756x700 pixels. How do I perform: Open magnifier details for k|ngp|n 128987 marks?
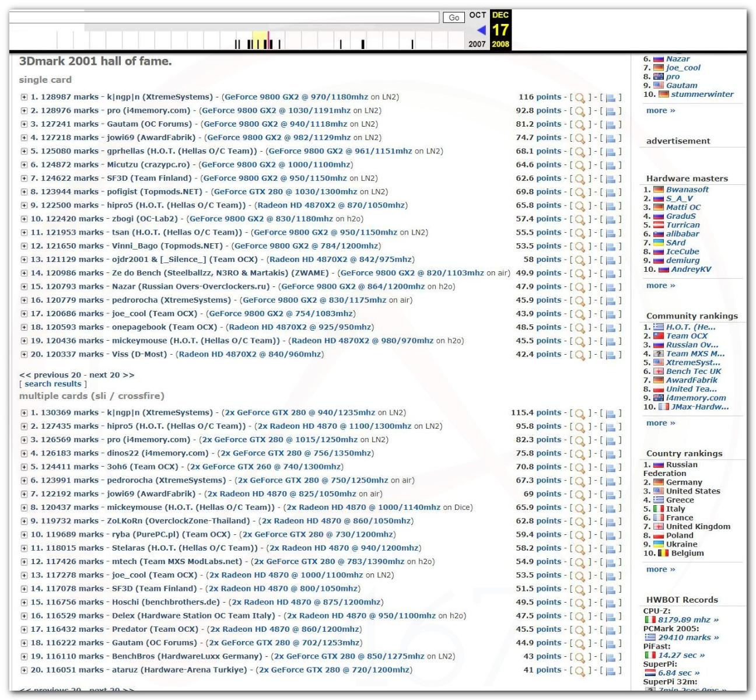pos(580,97)
